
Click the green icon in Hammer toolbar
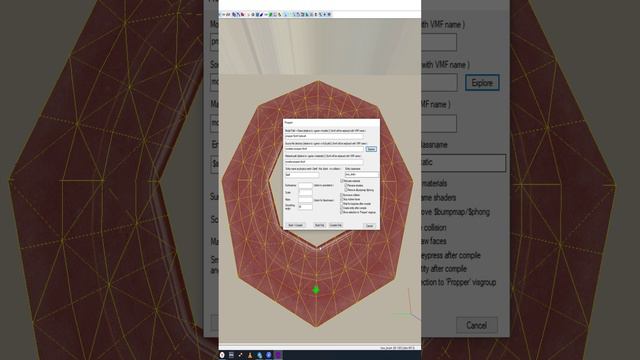pos(270,14)
